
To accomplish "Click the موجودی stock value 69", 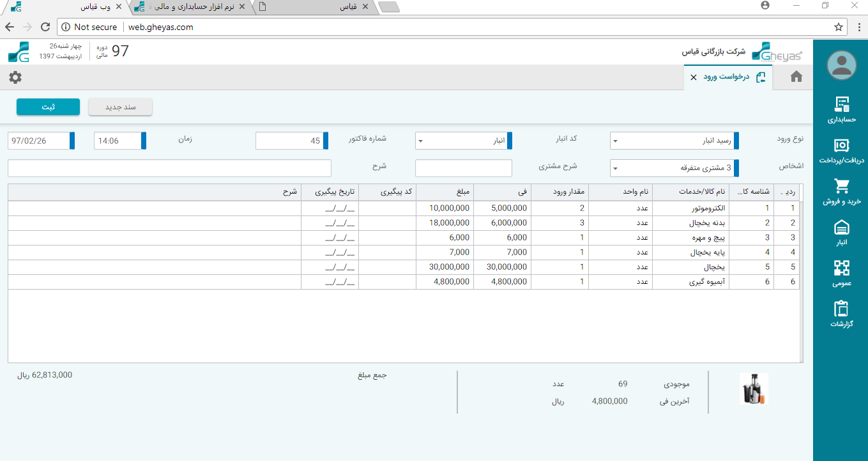I will pyautogui.click(x=623, y=384).
